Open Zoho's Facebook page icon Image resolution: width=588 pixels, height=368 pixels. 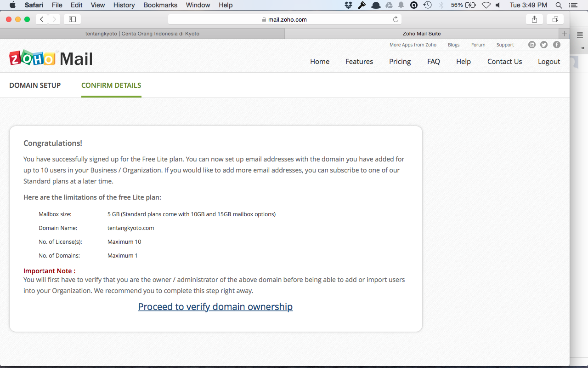coord(556,45)
